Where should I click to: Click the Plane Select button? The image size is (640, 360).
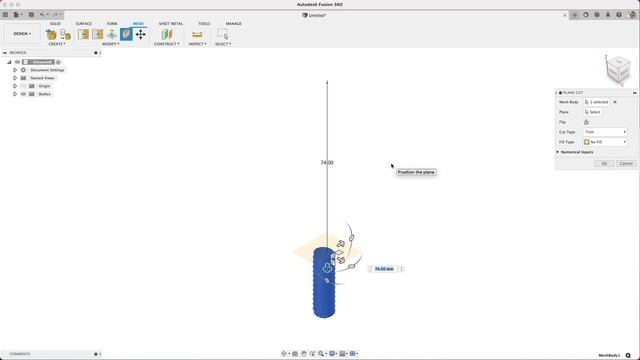(x=592, y=112)
